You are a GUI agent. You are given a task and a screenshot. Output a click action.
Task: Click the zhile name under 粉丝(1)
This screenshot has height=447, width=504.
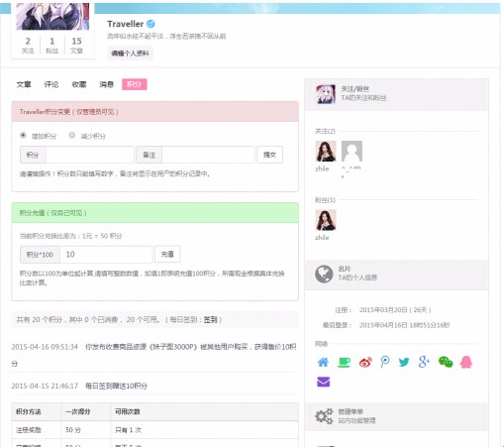point(322,238)
